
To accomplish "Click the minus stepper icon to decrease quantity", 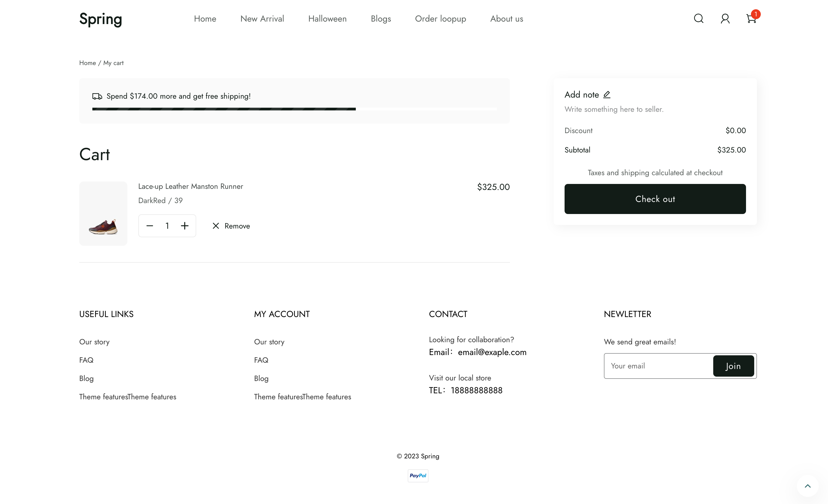I will [x=150, y=225].
